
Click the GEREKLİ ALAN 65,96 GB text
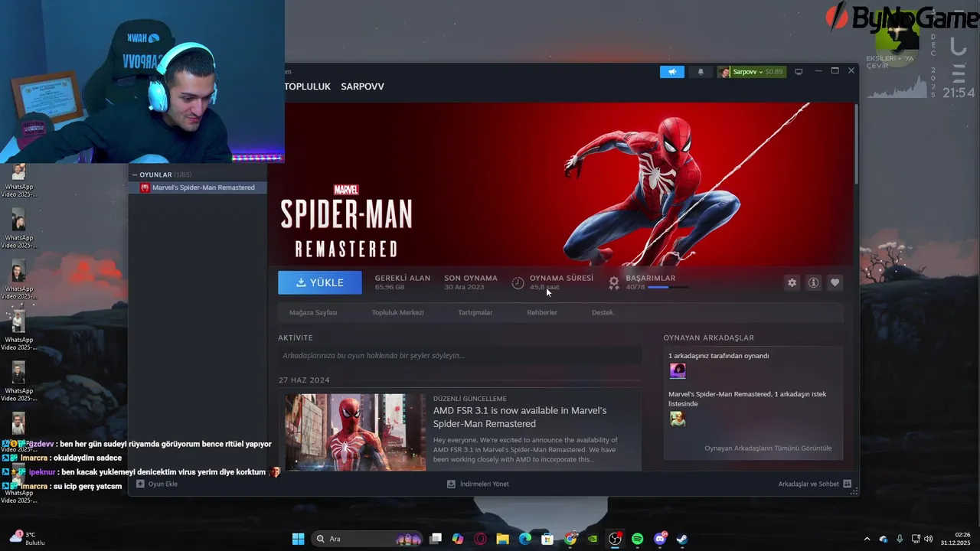coord(403,282)
